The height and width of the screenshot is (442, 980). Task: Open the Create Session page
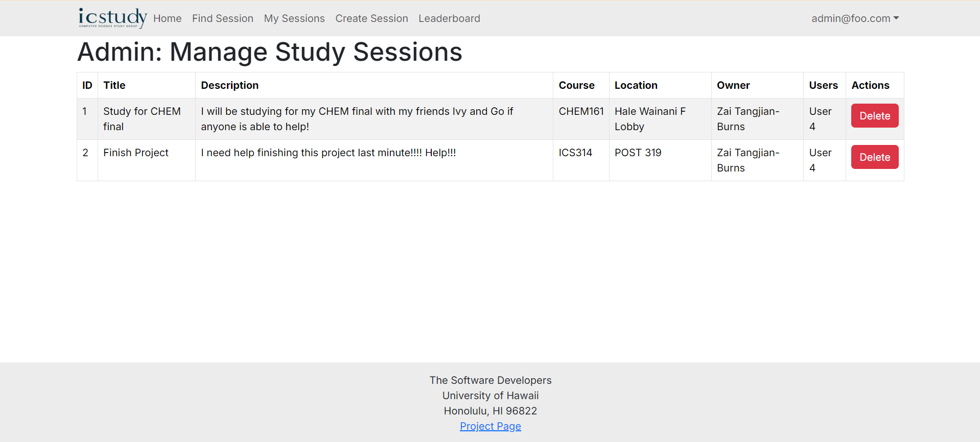(x=371, y=18)
